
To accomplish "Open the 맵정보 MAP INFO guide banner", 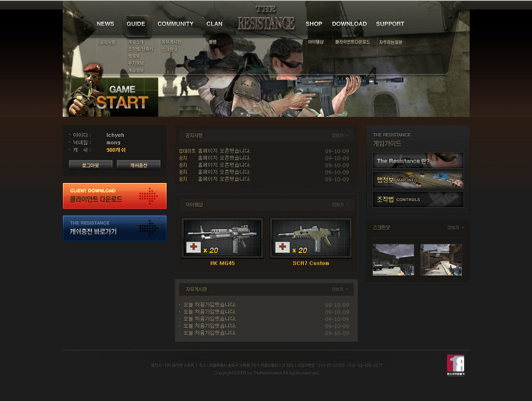I will pos(418,180).
